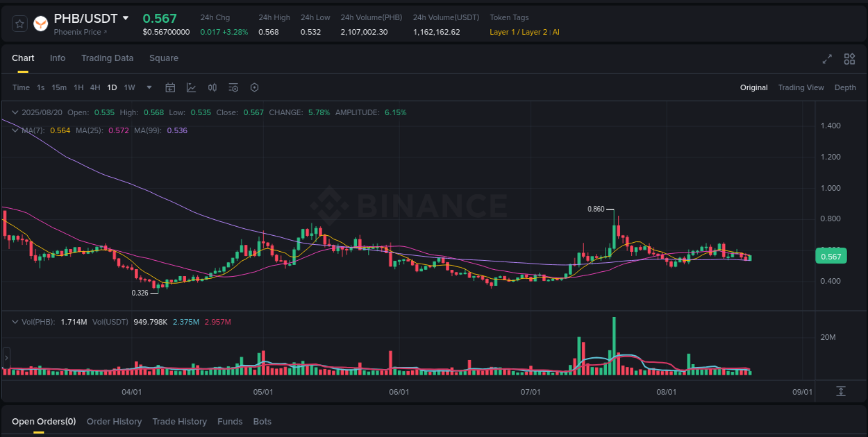Open chart settings via the hexagon gear icon
This screenshot has height=437, width=868.
point(254,87)
